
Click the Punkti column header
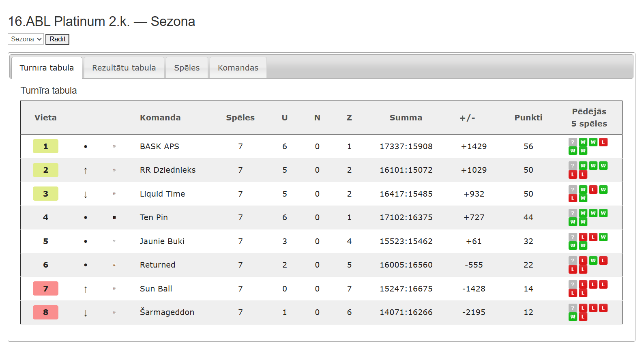(528, 118)
